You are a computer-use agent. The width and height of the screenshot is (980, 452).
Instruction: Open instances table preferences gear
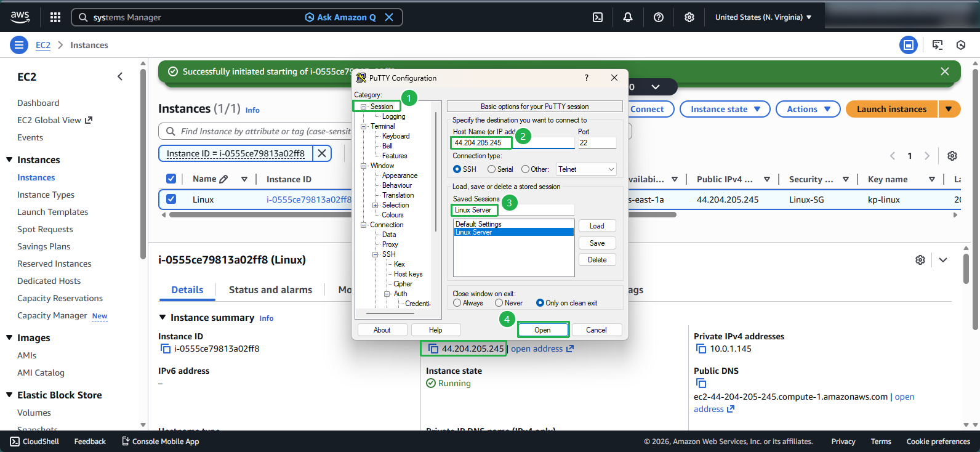(952, 156)
